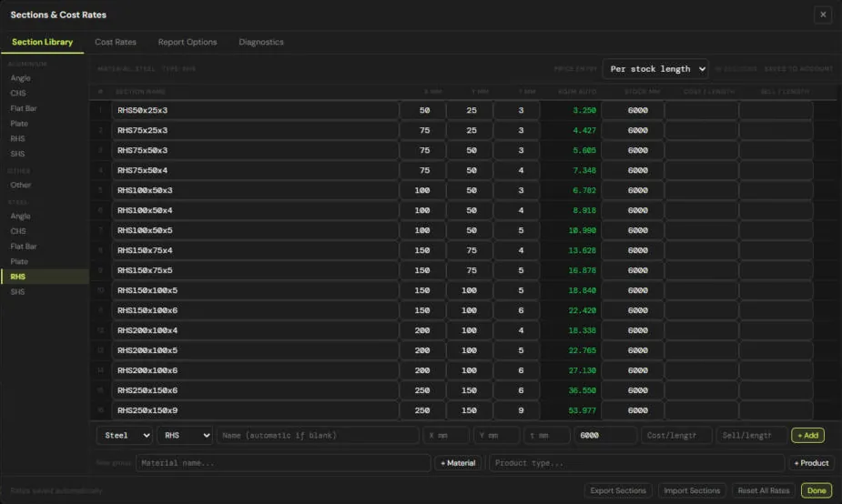
Task: Edit thickness value of RHS100x50x5 row
Action: pyautogui.click(x=517, y=230)
